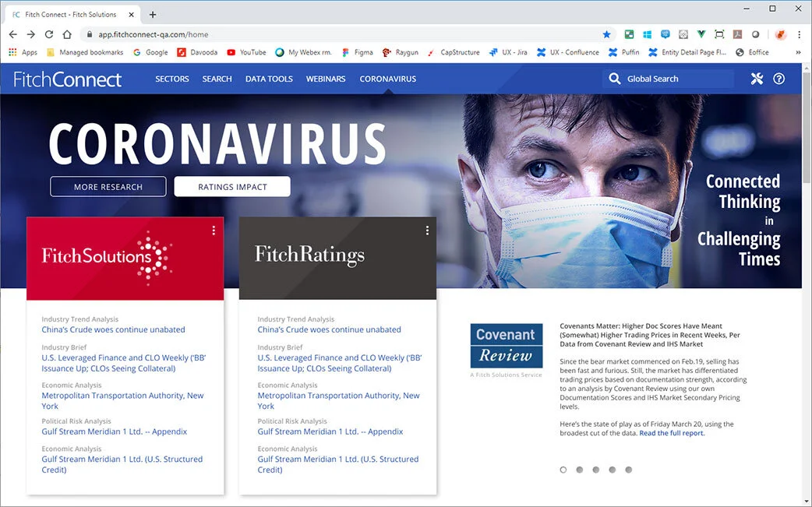
Task: Click the green V extension icon
Action: pos(701,34)
